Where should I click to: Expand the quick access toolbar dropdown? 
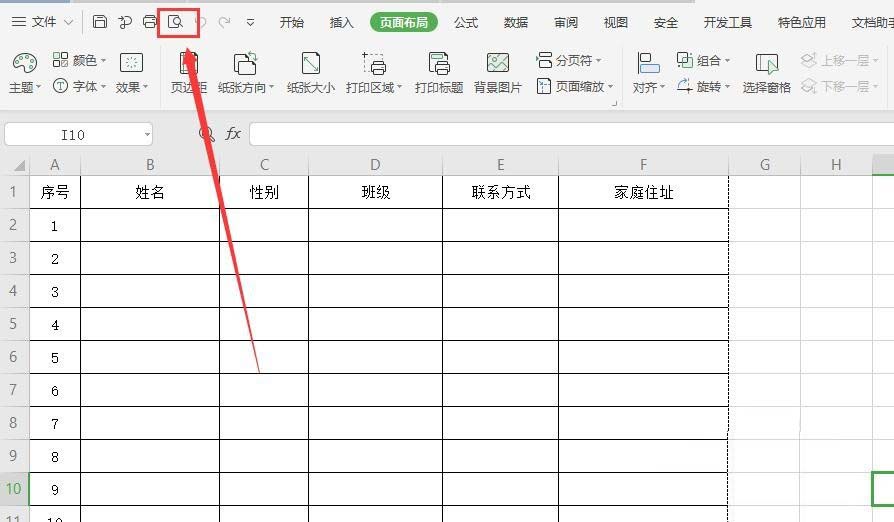tap(250, 23)
